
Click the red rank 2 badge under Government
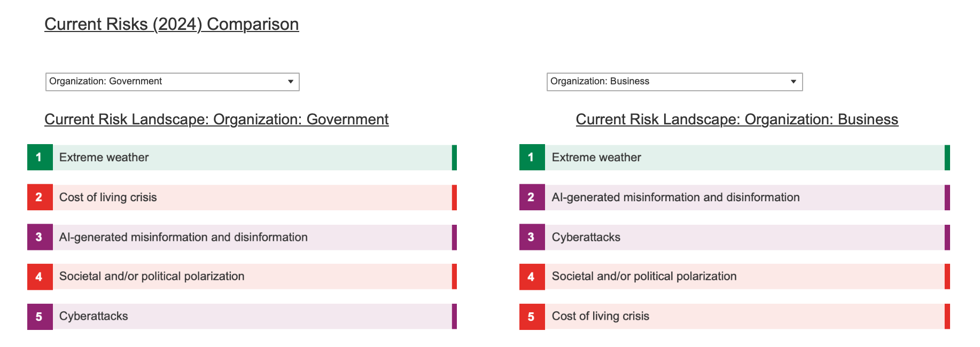[x=40, y=198]
